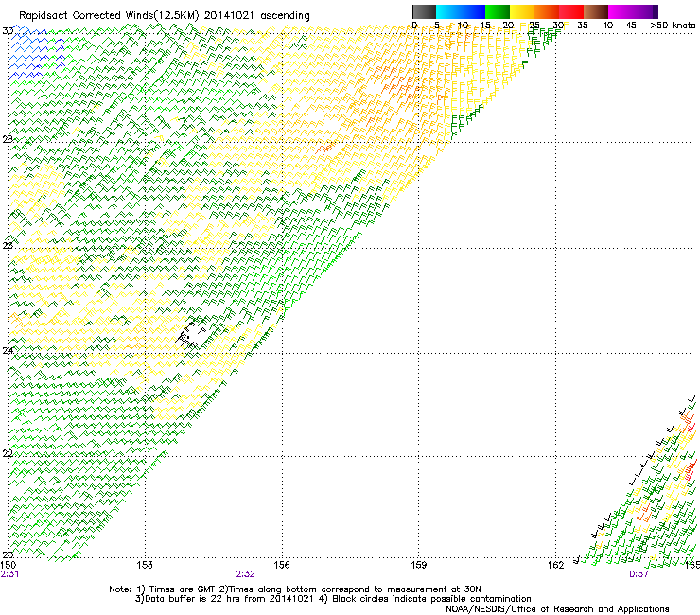The width and height of the screenshot is (700, 615).
Task: Click the latitude label '26'
Action: (x=8, y=246)
